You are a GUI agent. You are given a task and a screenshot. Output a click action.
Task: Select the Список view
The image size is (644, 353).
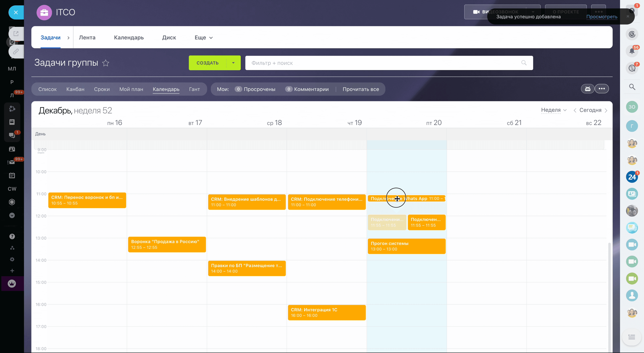tap(48, 89)
